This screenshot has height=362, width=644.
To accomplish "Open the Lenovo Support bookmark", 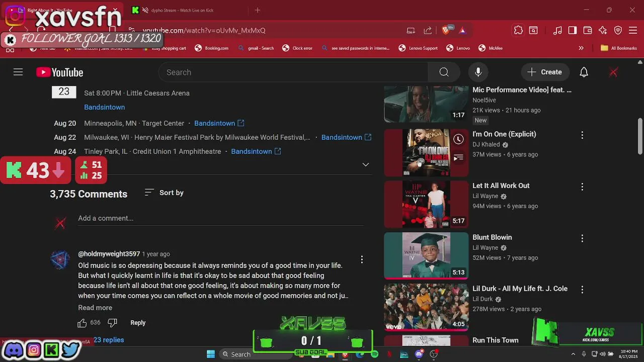I will (x=418, y=48).
